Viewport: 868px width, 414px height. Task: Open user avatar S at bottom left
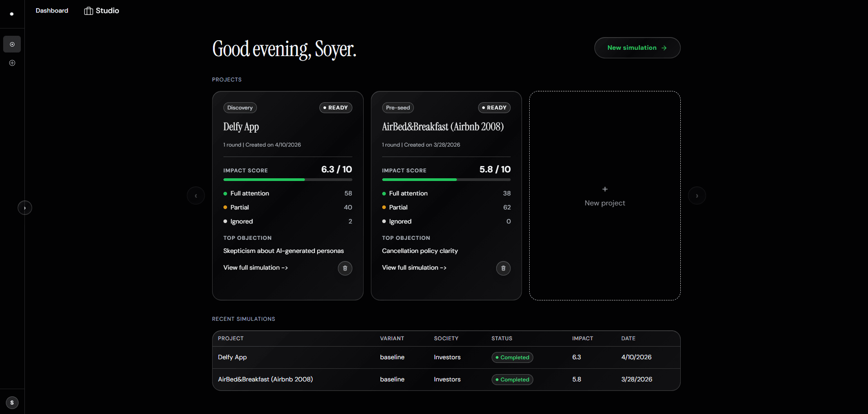click(x=12, y=402)
